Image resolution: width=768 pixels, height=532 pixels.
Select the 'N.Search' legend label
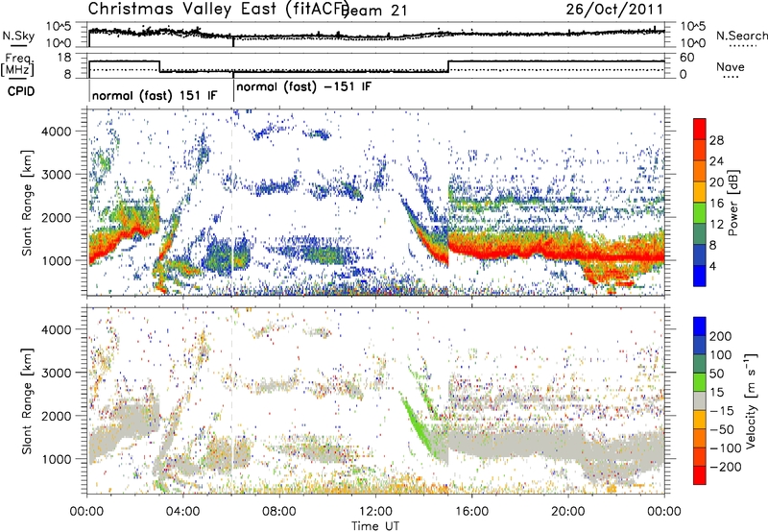pyautogui.click(x=742, y=36)
